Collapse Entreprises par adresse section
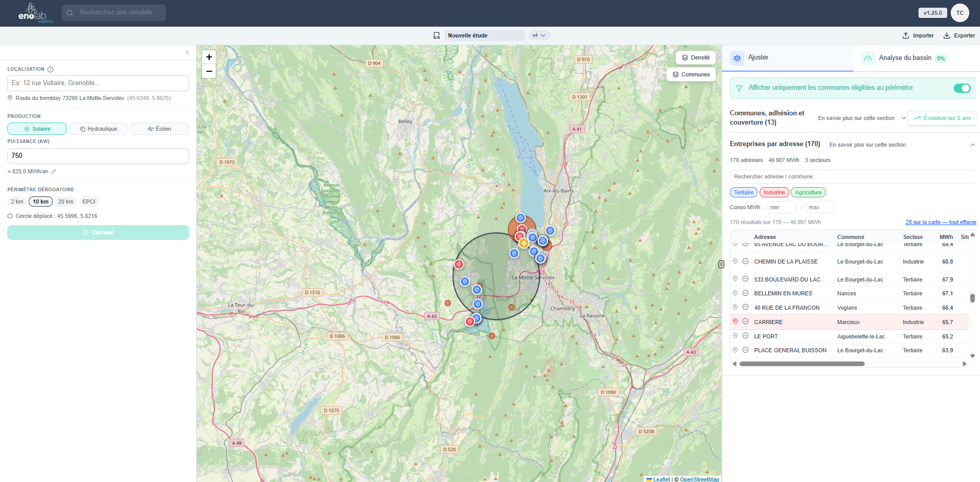Image resolution: width=980 pixels, height=482 pixels. pyautogui.click(x=972, y=145)
